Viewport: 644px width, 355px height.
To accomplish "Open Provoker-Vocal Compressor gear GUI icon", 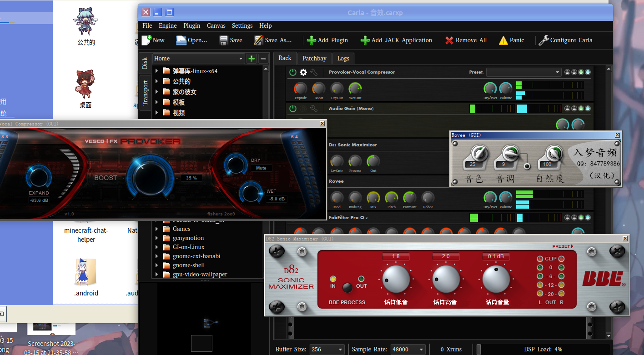I will pos(303,72).
